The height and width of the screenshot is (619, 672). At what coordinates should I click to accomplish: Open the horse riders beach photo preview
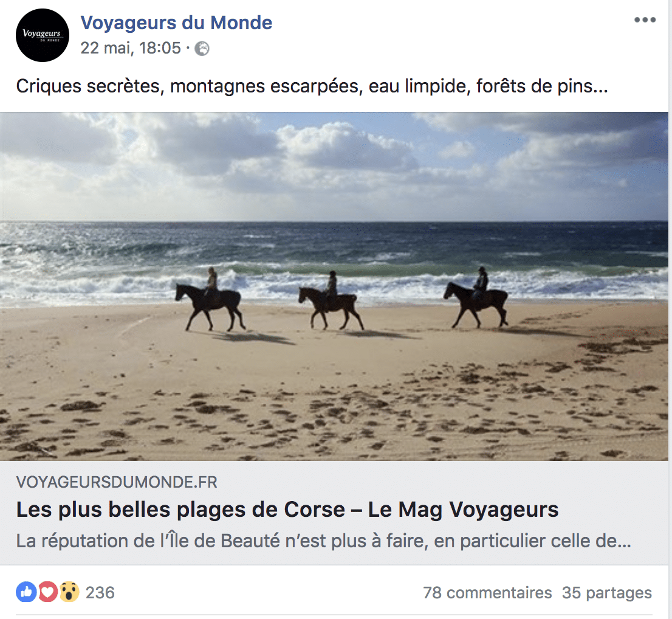(x=334, y=286)
